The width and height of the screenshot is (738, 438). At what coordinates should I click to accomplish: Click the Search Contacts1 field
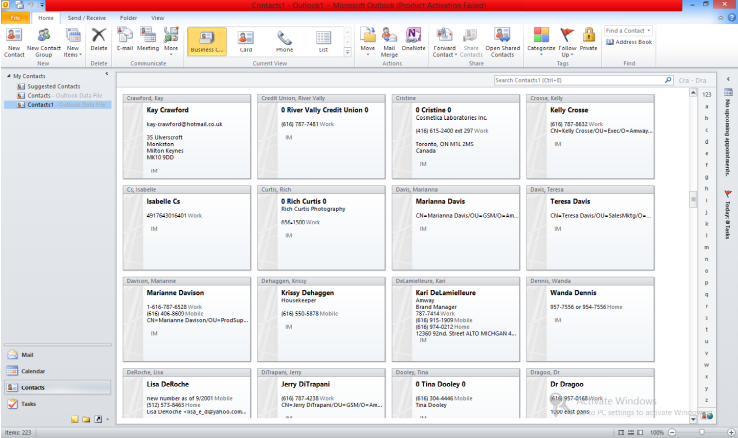pos(579,80)
